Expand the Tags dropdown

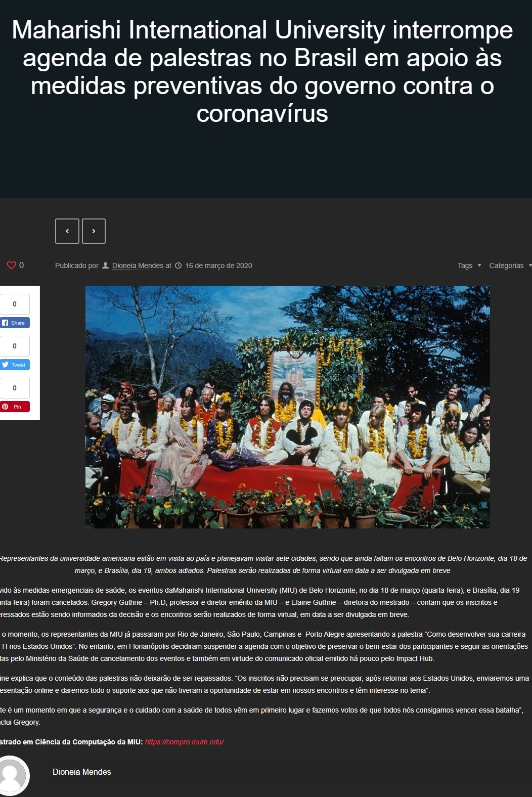pos(469,265)
